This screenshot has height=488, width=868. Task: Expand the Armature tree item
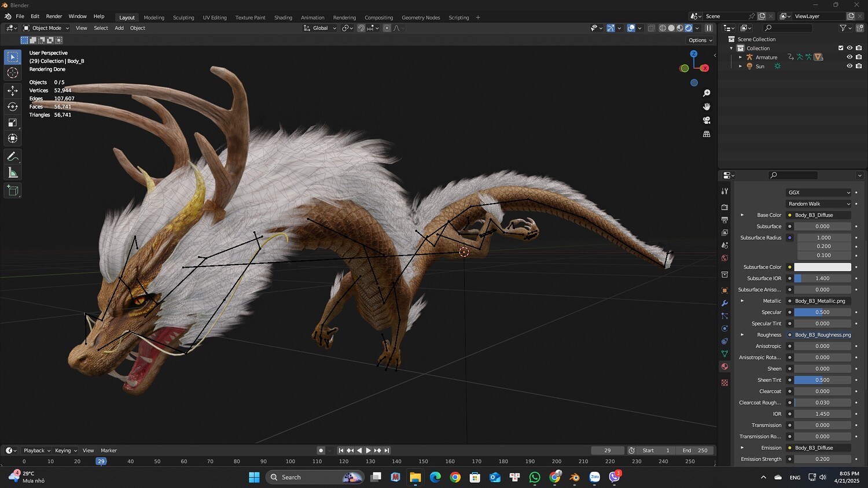tap(740, 57)
